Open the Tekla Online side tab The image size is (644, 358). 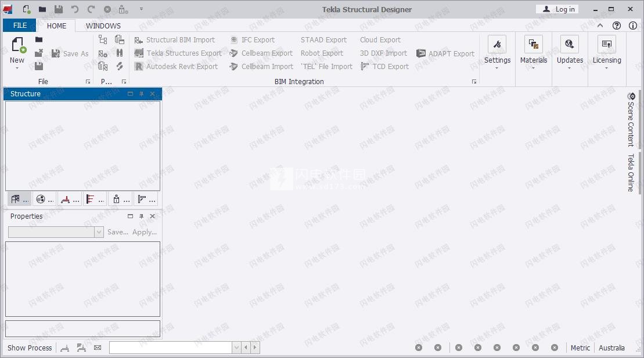click(631, 173)
